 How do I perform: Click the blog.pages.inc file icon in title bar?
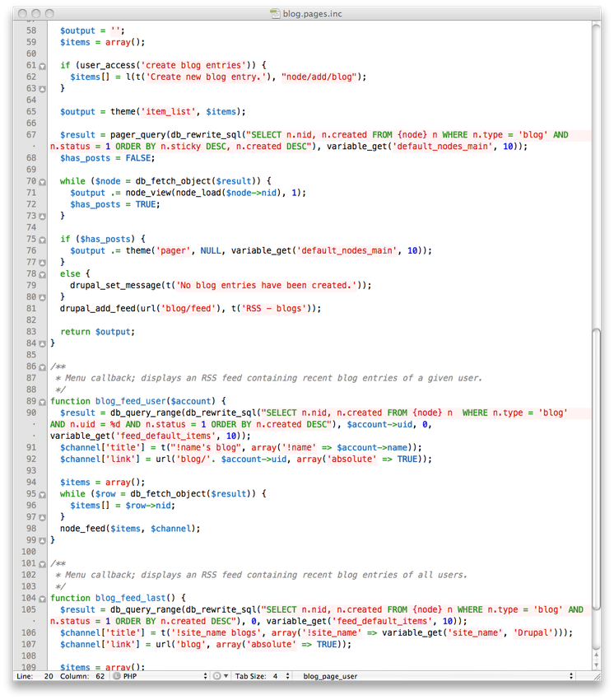pos(275,13)
